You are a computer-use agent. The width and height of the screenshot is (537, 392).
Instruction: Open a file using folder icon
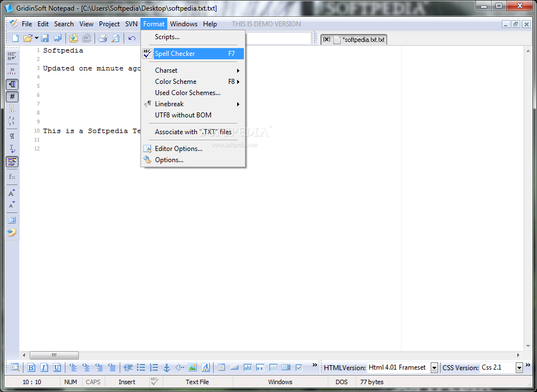tap(28, 39)
